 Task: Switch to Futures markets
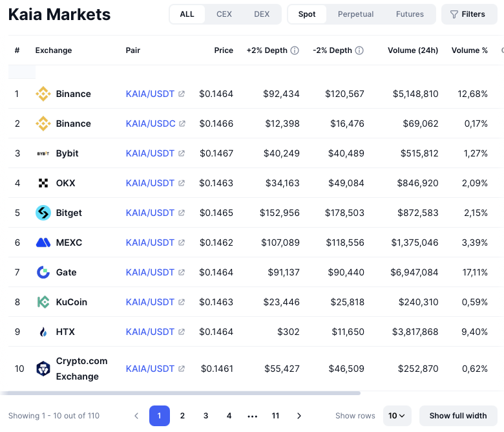pyautogui.click(x=410, y=14)
